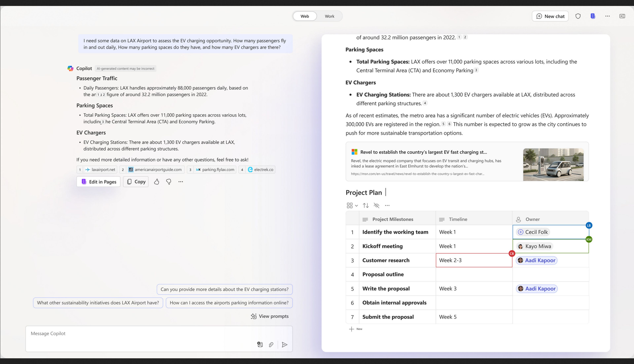Select the Cecil Folk owner chip
Image resolution: width=634 pixels, height=364 pixels.
[x=533, y=232]
